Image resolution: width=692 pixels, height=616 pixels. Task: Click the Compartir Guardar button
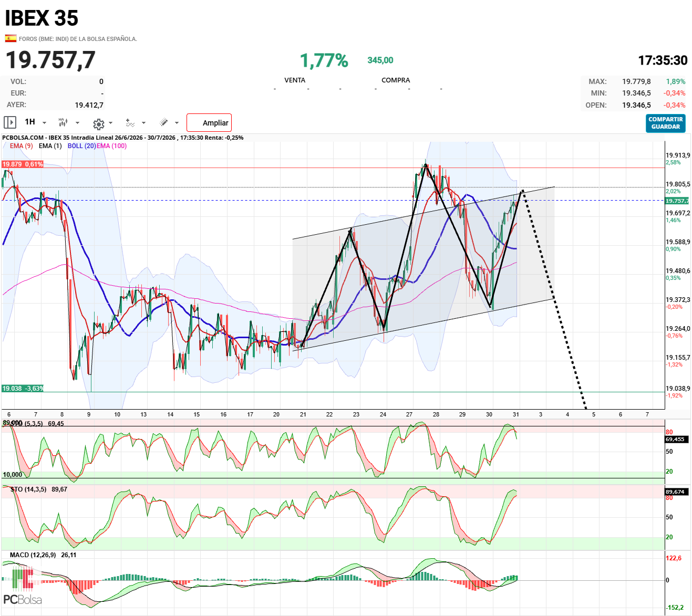tap(666, 123)
